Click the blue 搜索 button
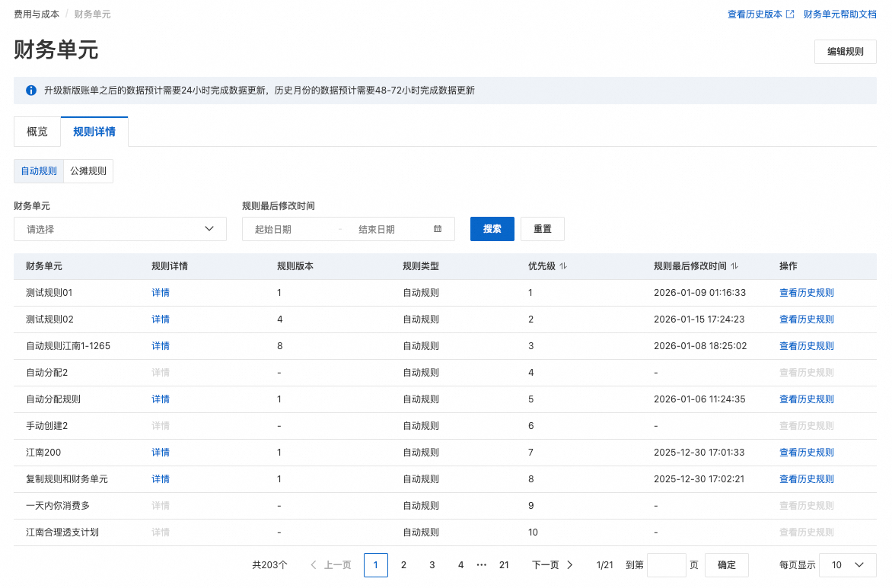 point(492,229)
